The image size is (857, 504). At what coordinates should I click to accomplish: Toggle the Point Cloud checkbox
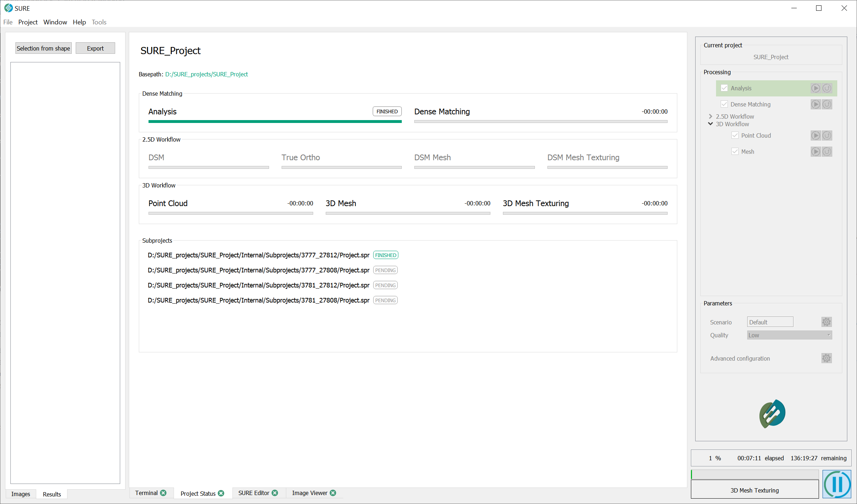735,135
